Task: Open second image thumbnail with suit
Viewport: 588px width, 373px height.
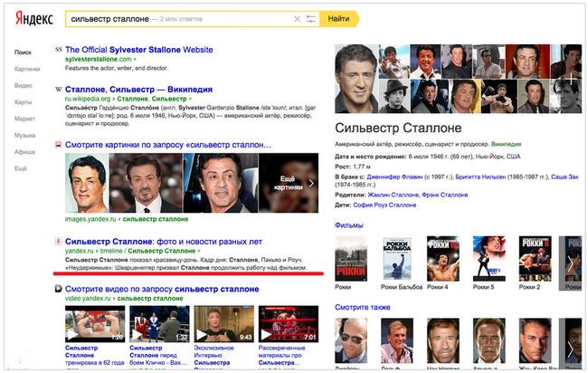Action: (x=146, y=183)
